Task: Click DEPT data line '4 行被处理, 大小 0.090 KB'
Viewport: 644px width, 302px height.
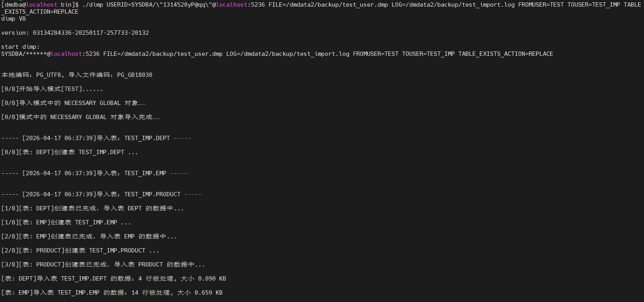Action: [114, 279]
